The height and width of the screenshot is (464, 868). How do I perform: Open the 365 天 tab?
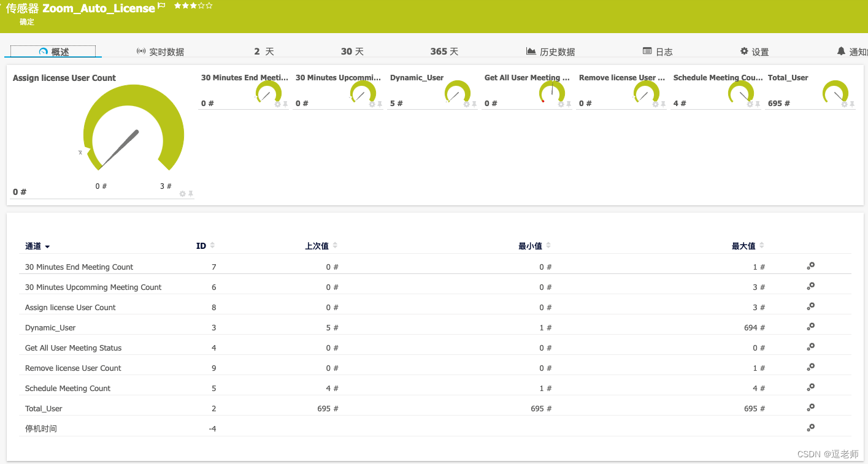(x=444, y=52)
